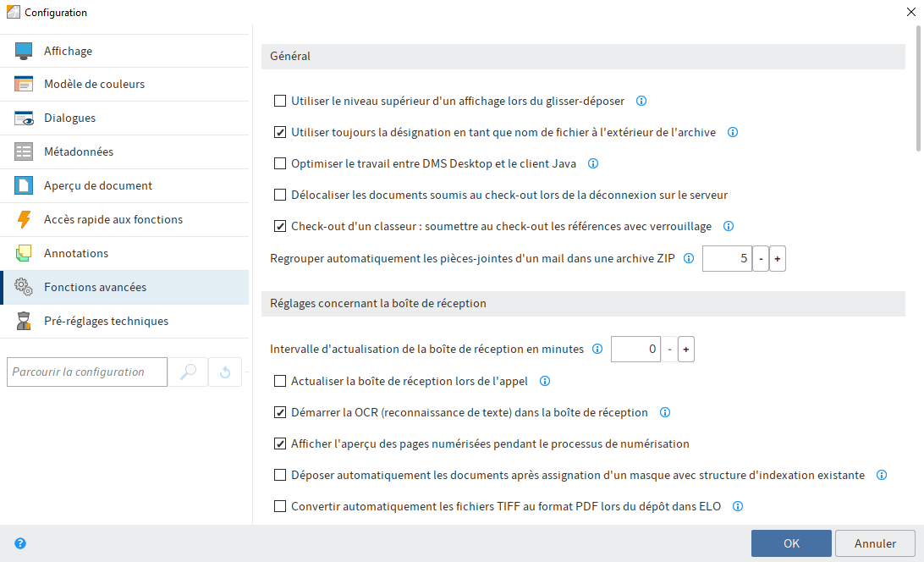
Task: Click the refresh arrow next to the search
Action: point(223,372)
